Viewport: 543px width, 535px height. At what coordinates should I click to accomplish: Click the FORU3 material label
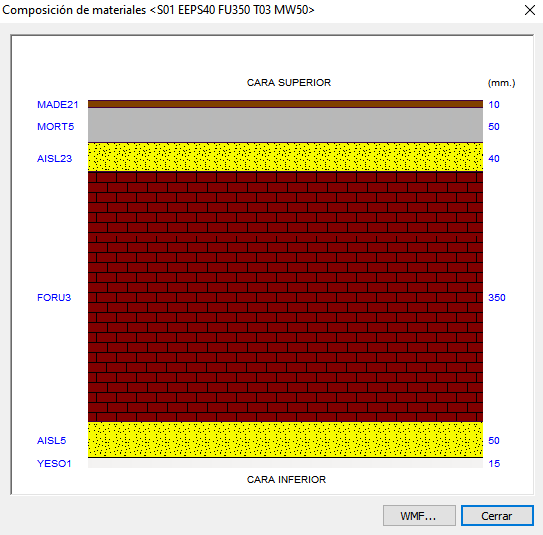pos(54,297)
